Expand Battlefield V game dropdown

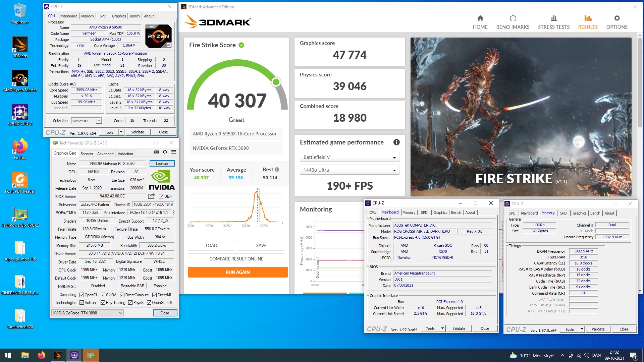click(x=350, y=157)
